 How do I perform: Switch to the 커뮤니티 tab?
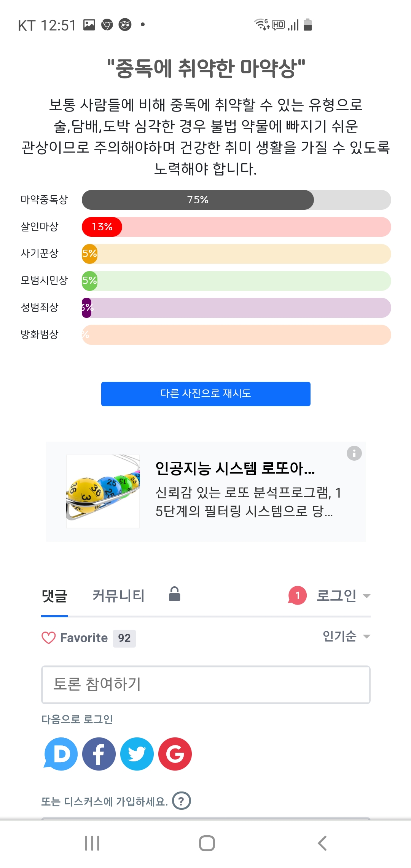coord(118,596)
